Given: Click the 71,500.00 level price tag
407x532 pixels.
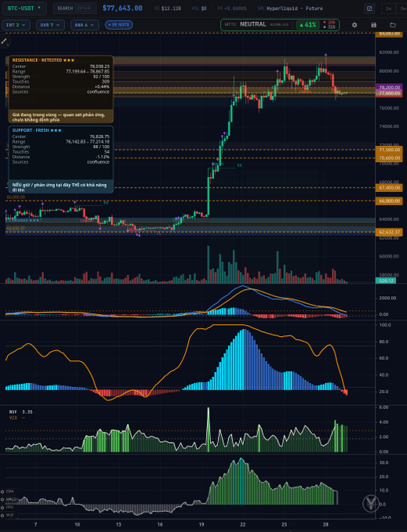Looking at the screenshot, I should tap(389, 150).
